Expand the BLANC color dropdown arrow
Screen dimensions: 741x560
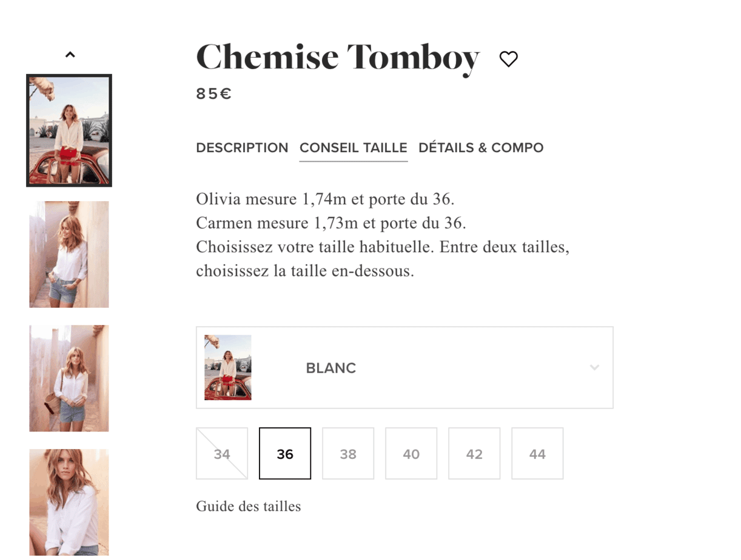click(594, 367)
